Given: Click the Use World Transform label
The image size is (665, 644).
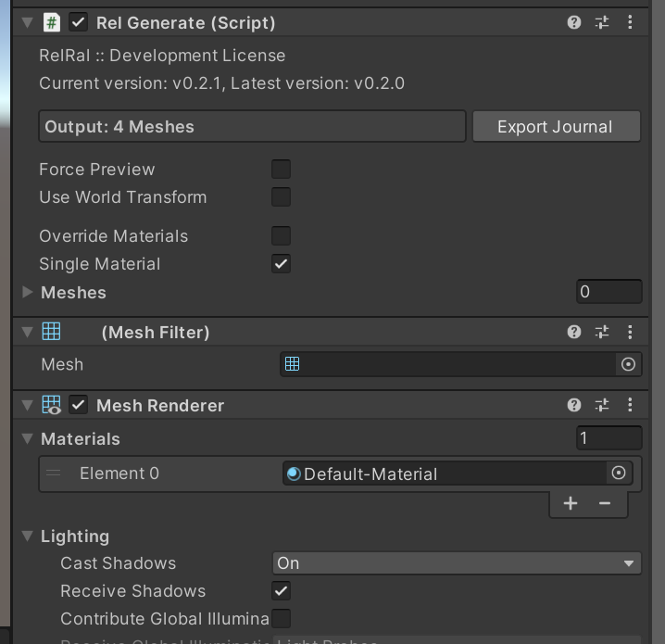Looking at the screenshot, I should pos(123,197).
